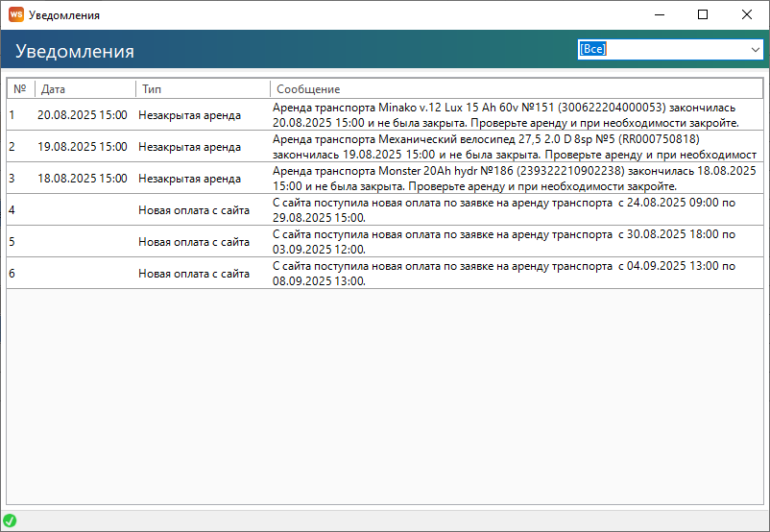770x532 pixels.
Task: Click "Новая оплата с сайта" in row 6
Action: pyautogui.click(x=194, y=274)
